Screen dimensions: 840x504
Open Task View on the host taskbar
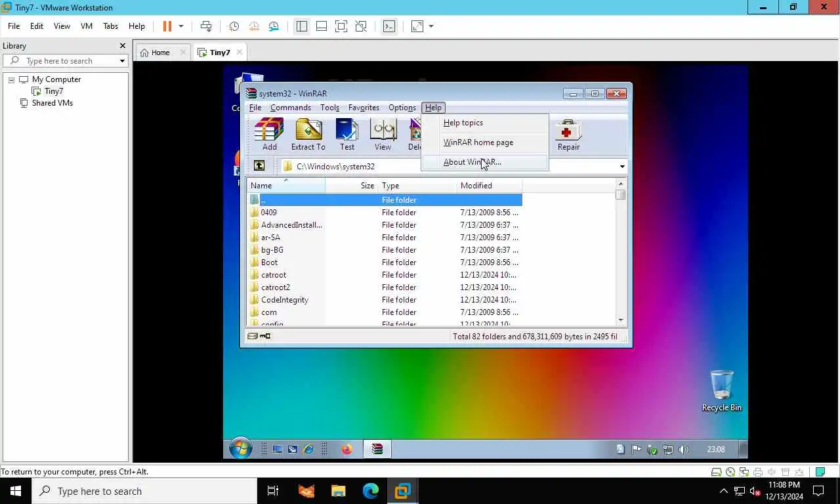(273, 491)
